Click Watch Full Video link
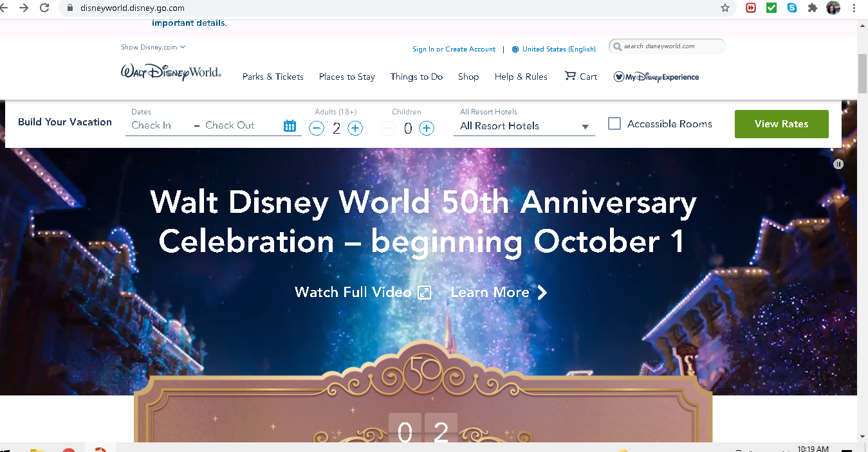Viewport: 868px width, 452px height. [363, 292]
